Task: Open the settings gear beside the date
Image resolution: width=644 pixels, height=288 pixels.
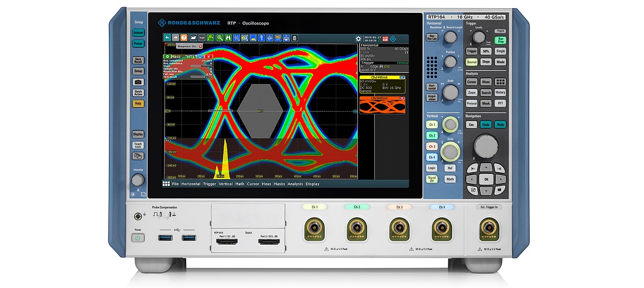Action: 358,39
